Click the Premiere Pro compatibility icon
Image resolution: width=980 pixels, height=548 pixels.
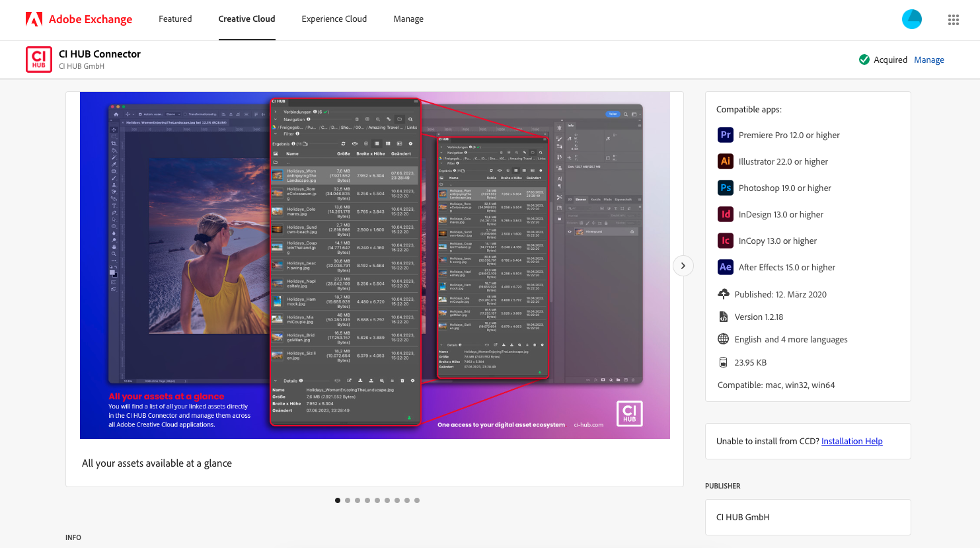(725, 135)
